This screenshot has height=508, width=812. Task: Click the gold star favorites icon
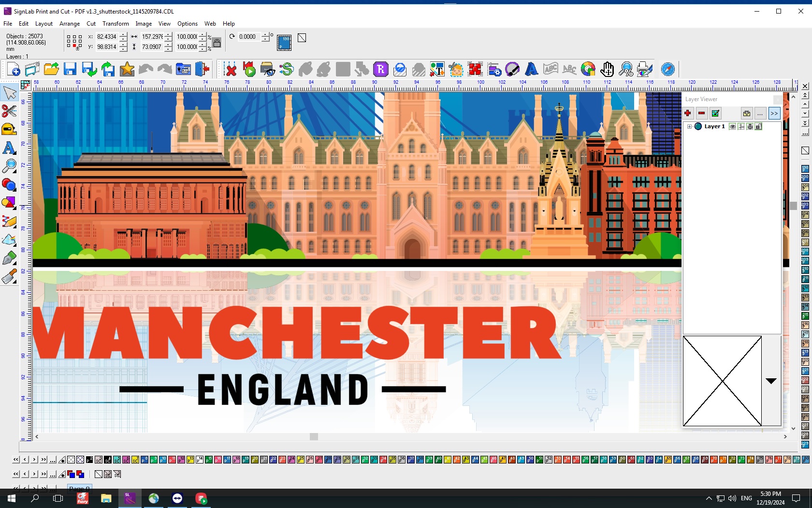[x=127, y=69]
